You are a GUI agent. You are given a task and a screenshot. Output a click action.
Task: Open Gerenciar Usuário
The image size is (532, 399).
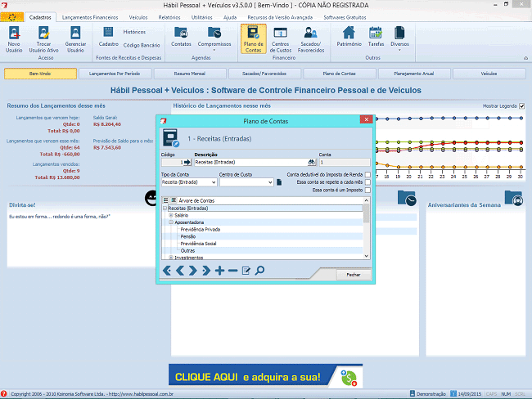[75, 39]
